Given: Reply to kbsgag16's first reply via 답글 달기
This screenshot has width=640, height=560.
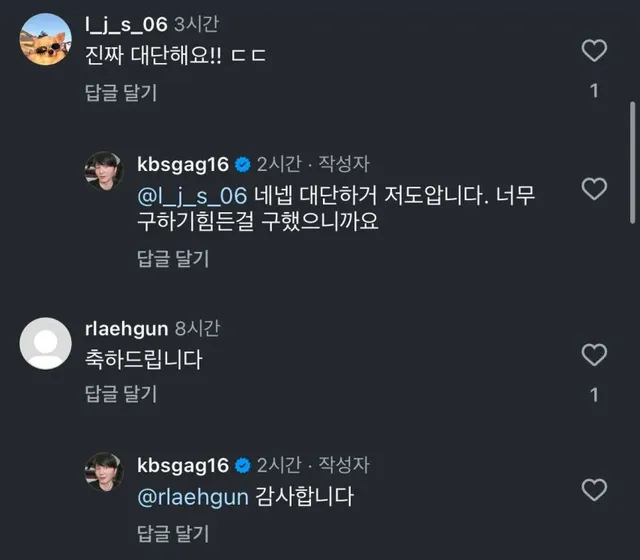Looking at the screenshot, I should coord(173,259).
